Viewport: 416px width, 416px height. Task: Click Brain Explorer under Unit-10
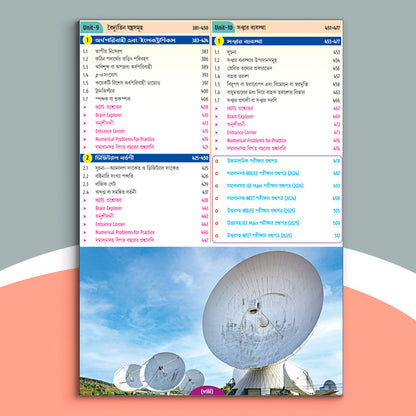[x=240, y=116]
